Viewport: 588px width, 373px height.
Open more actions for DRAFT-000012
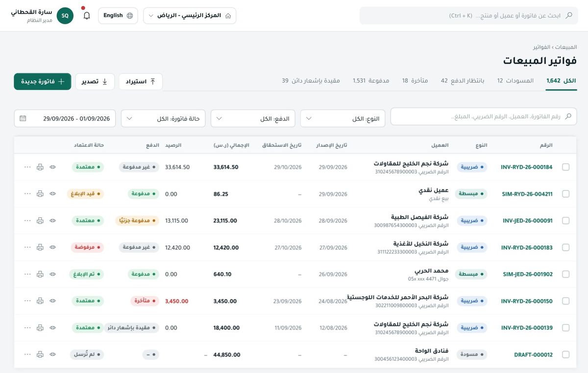[x=27, y=354]
